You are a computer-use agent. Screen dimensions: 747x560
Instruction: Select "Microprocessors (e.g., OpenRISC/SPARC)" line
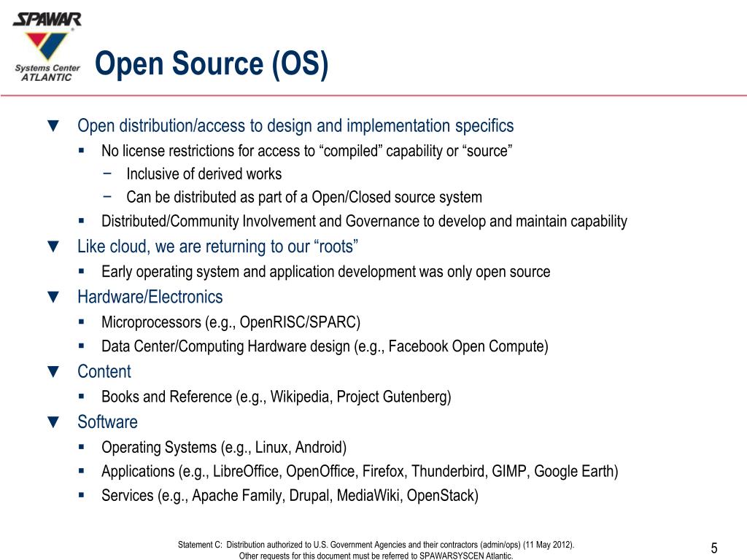pyautogui.click(x=231, y=322)
